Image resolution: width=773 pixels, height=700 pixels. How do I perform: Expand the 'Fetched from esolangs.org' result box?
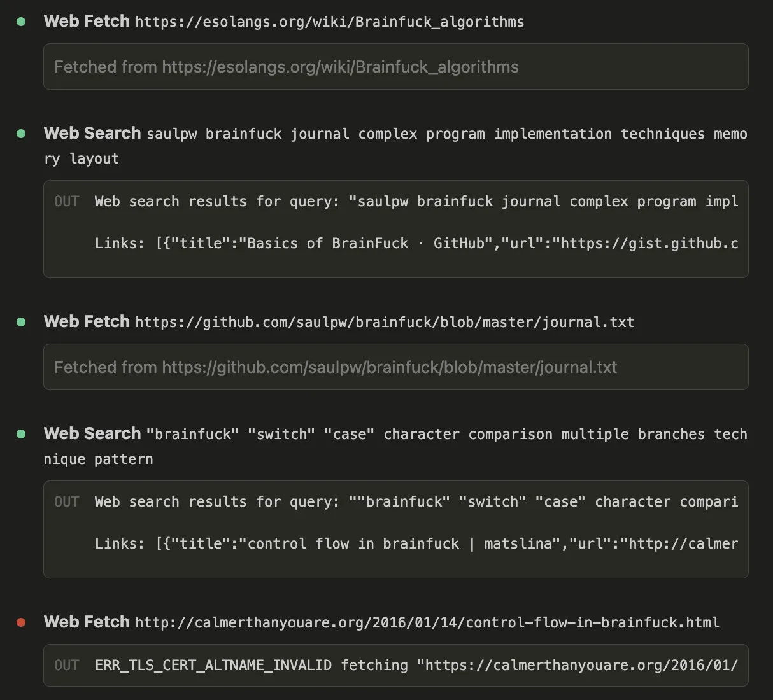395,67
